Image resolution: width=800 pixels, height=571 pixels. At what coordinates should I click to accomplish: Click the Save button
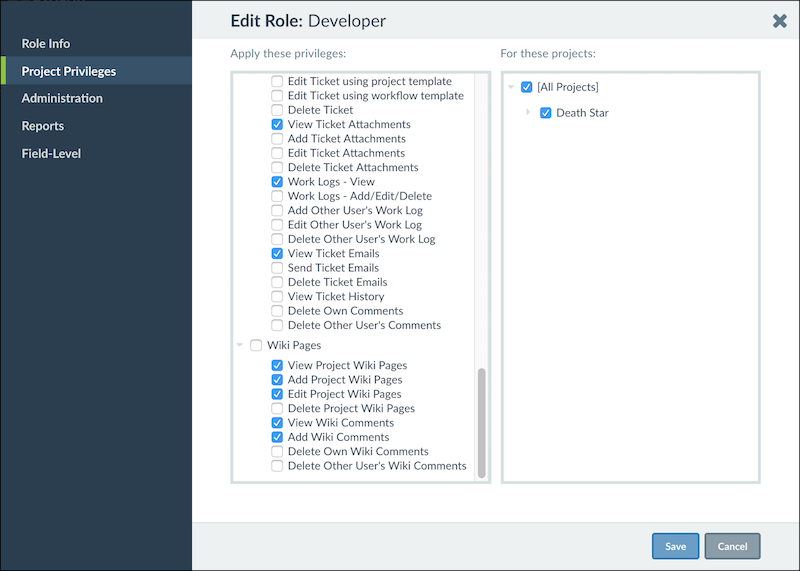pyautogui.click(x=676, y=546)
